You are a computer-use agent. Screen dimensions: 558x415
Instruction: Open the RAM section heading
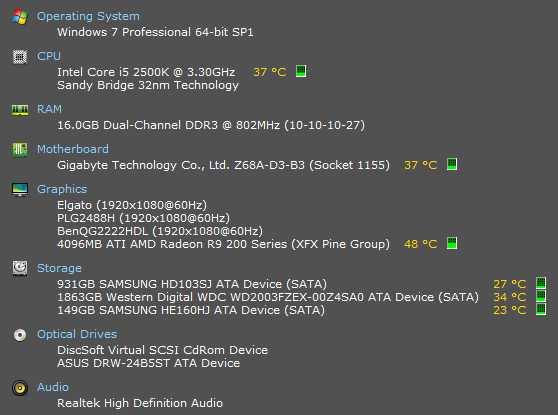tap(49, 109)
